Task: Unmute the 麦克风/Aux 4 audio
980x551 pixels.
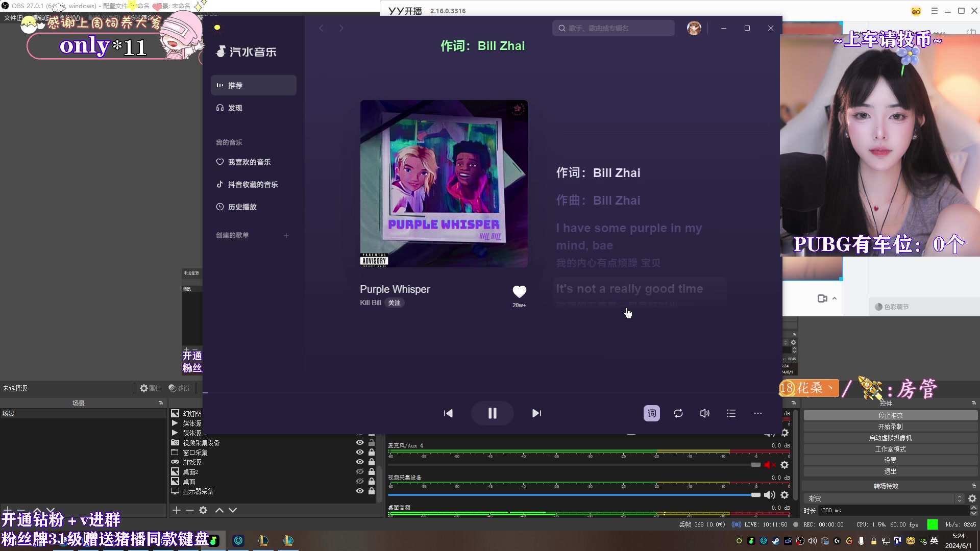Action: [770, 465]
